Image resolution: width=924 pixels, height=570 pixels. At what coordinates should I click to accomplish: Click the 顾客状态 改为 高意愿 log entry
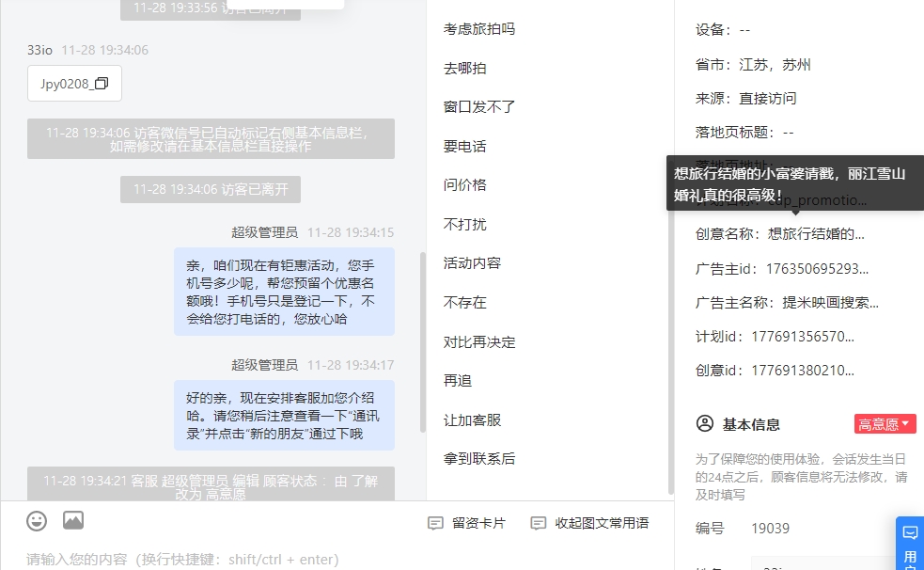click(211, 484)
